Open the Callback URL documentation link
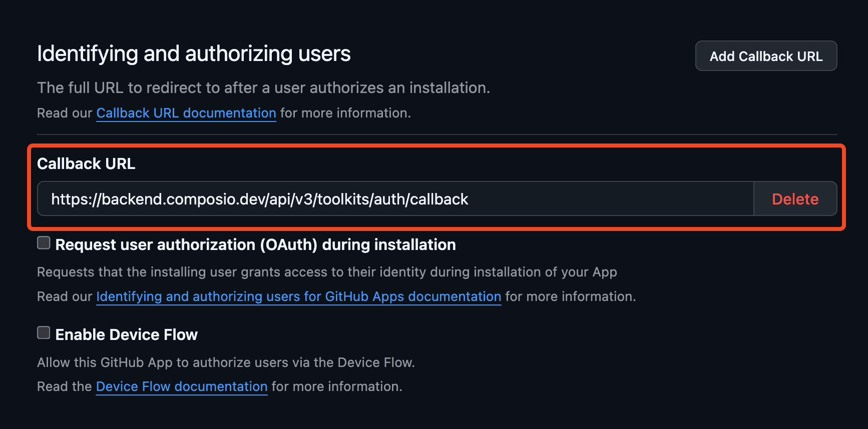 (x=186, y=113)
